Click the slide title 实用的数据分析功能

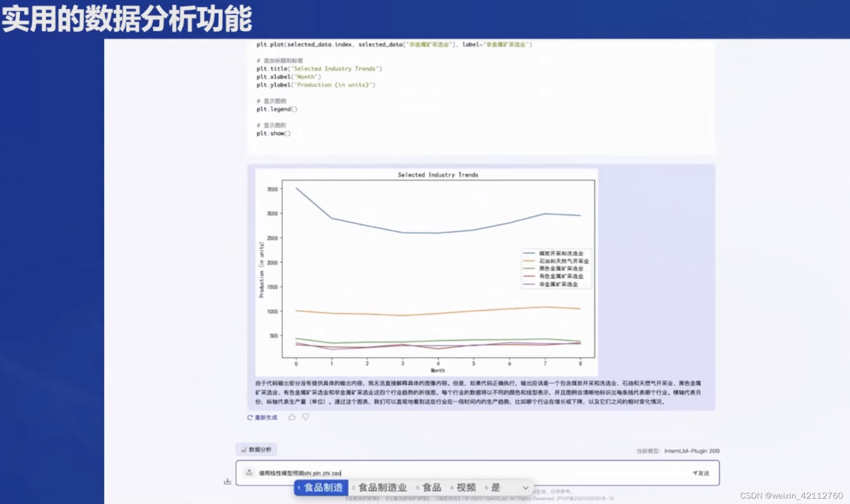127,19
